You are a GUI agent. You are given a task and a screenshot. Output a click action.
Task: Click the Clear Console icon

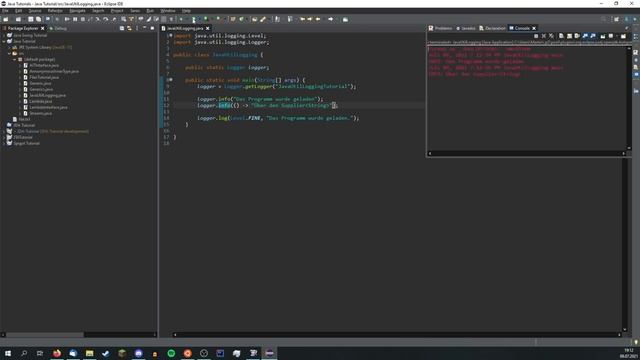click(x=561, y=36)
